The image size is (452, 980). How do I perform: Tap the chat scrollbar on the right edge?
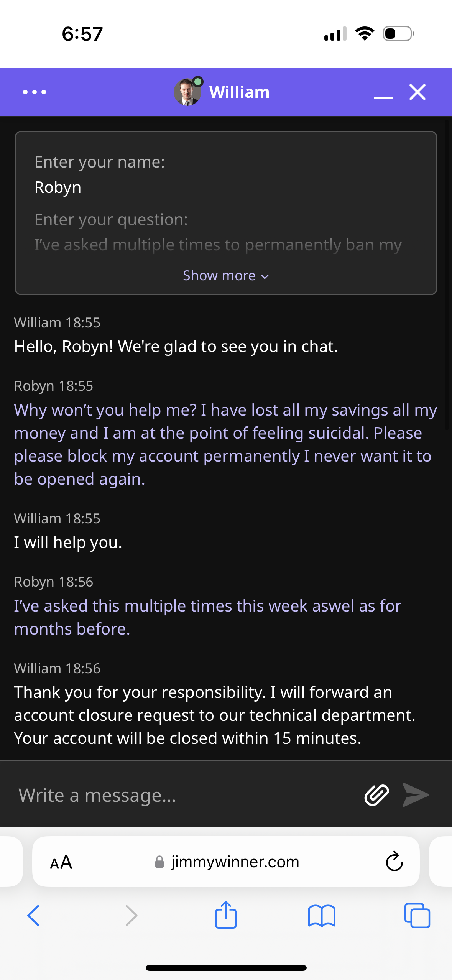pyautogui.click(x=447, y=274)
